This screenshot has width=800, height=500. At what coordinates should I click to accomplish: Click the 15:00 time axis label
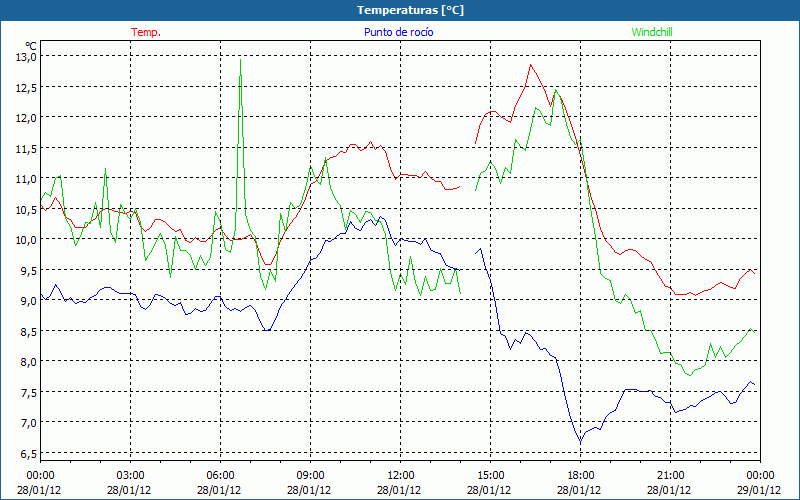tap(491, 476)
